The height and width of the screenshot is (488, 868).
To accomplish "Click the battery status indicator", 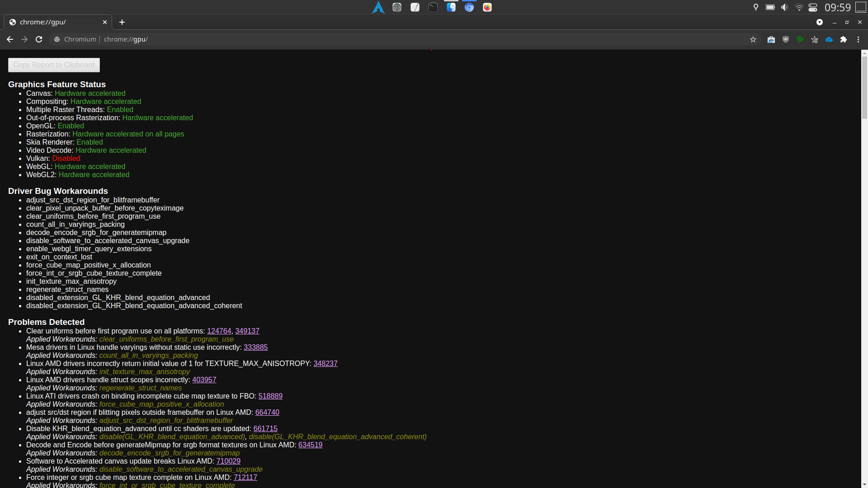I will coord(770,7).
